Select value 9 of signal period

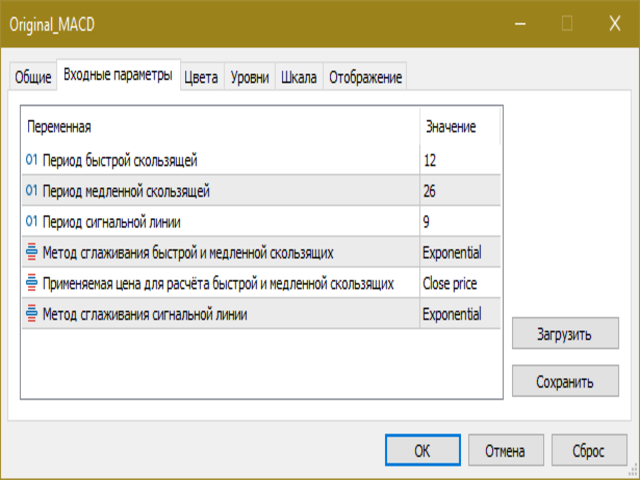point(460,222)
